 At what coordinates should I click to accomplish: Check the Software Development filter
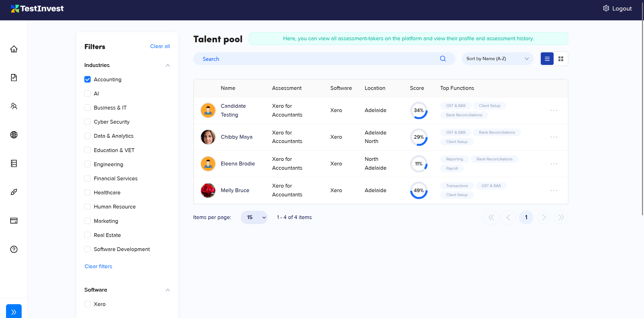point(88,249)
